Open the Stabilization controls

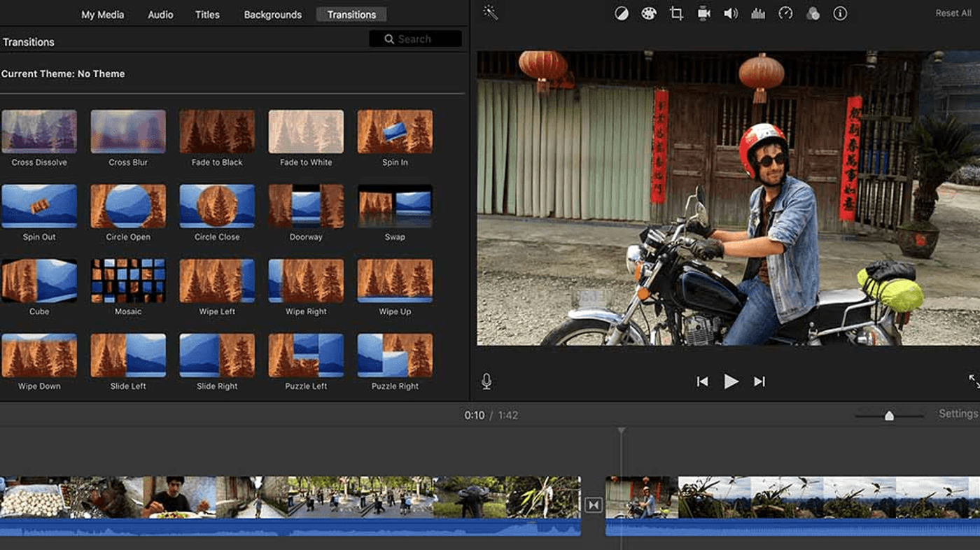(703, 13)
